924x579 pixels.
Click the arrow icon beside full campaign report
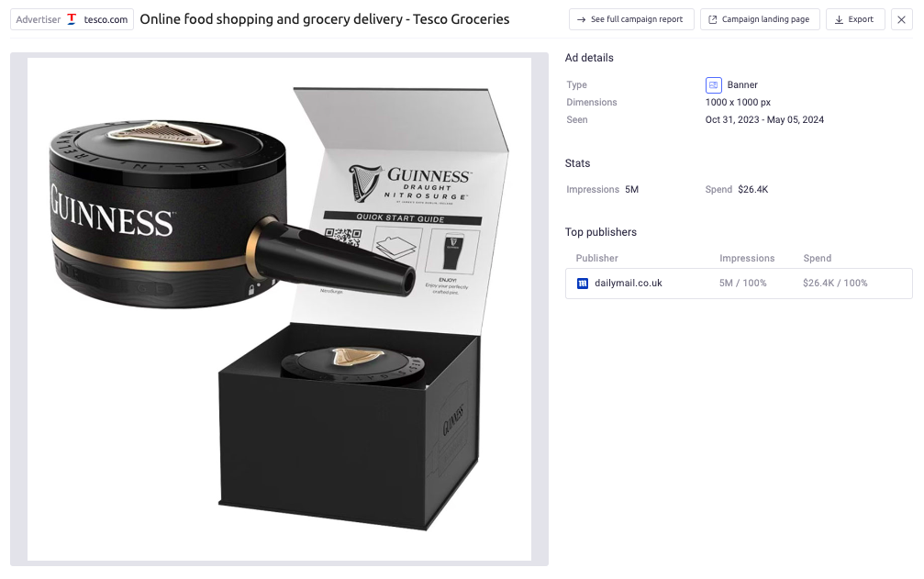(x=581, y=19)
